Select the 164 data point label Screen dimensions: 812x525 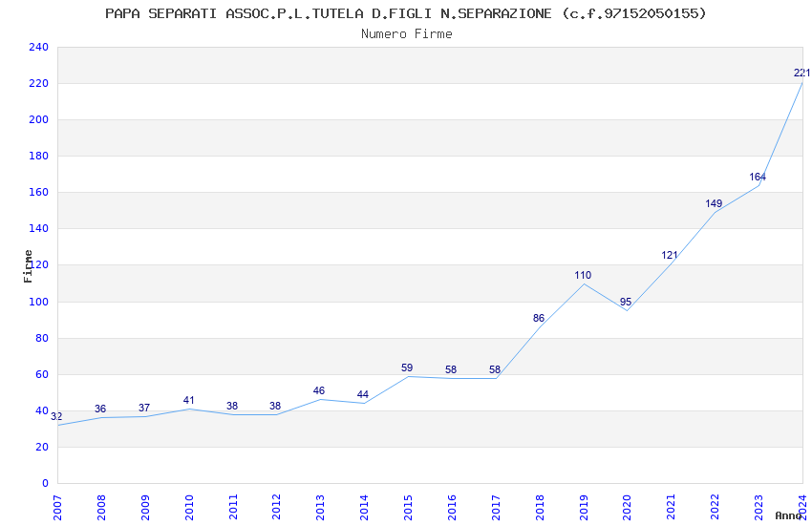(758, 177)
